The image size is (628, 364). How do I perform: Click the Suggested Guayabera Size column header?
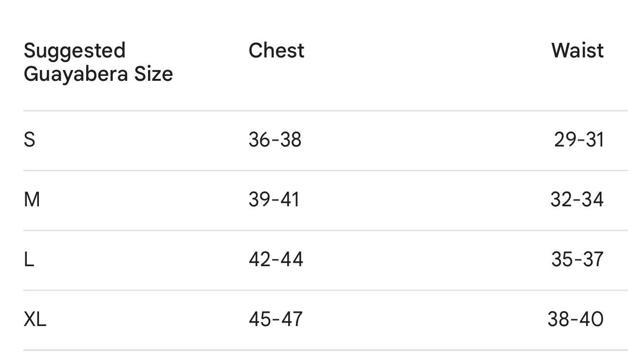tap(98, 62)
